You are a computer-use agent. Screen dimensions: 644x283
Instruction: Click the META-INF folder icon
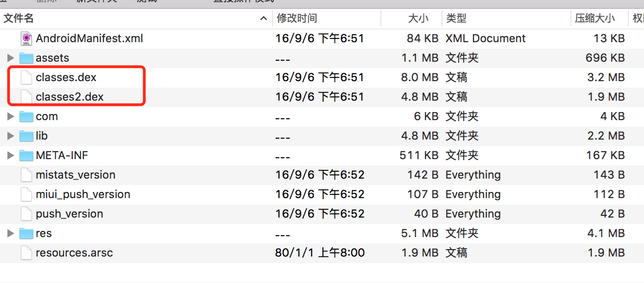[25, 155]
